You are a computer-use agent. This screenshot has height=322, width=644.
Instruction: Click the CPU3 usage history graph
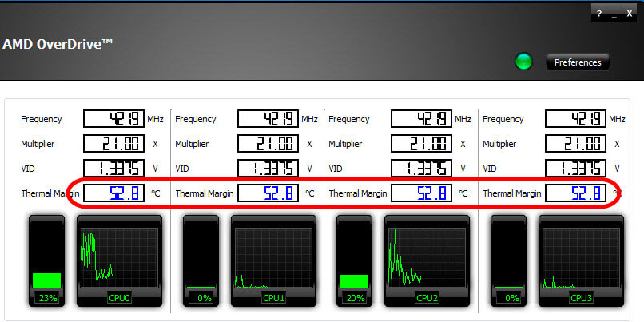click(581, 257)
